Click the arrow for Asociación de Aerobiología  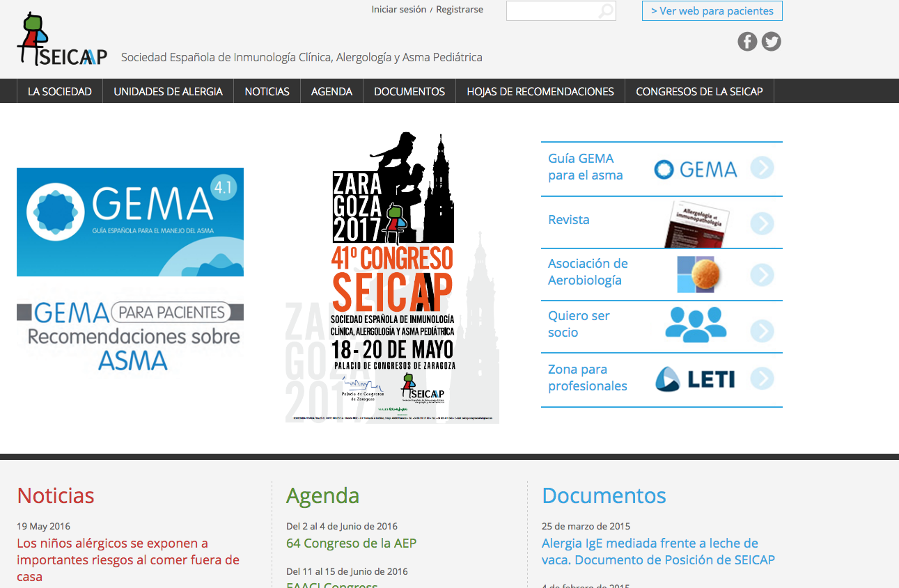pos(763,275)
